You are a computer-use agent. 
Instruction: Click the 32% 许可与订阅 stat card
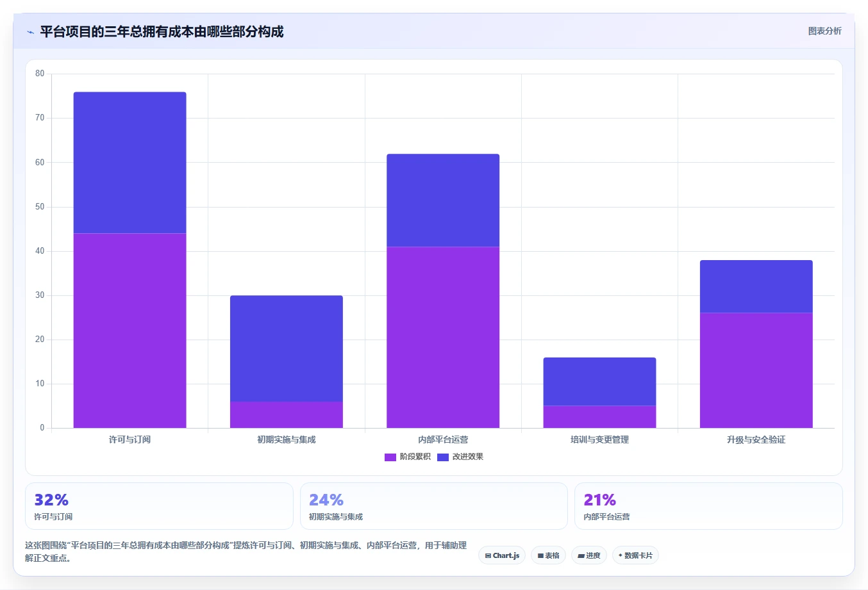click(x=159, y=506)
